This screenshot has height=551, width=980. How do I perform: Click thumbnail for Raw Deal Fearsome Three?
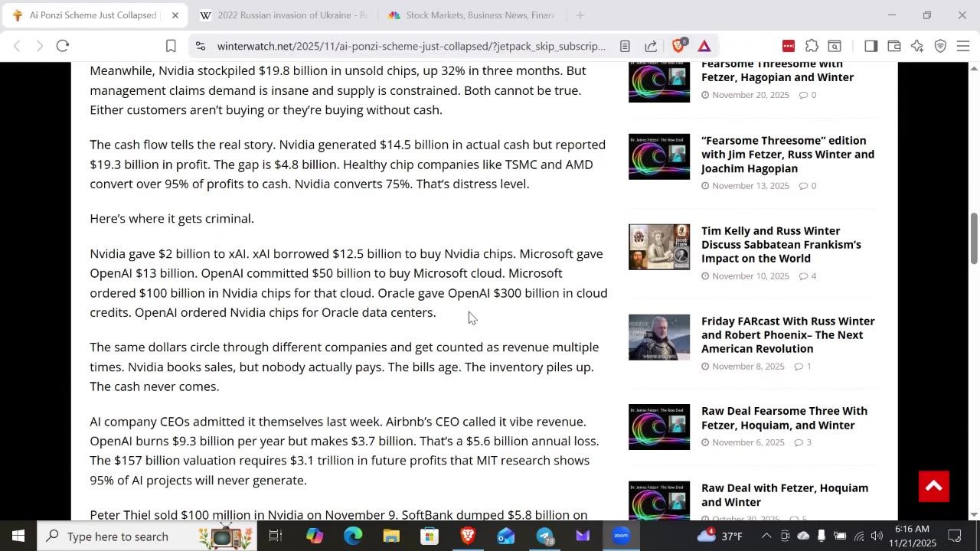[659, 427]
